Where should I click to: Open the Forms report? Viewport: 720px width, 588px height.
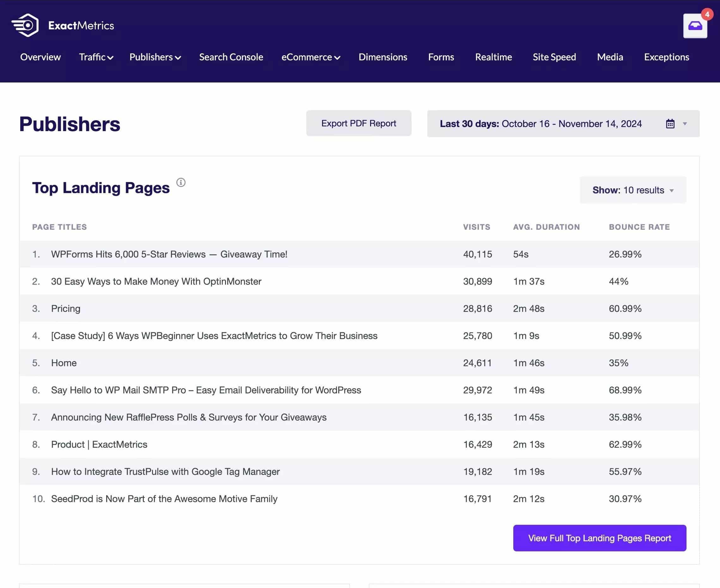tap(441, 57)
